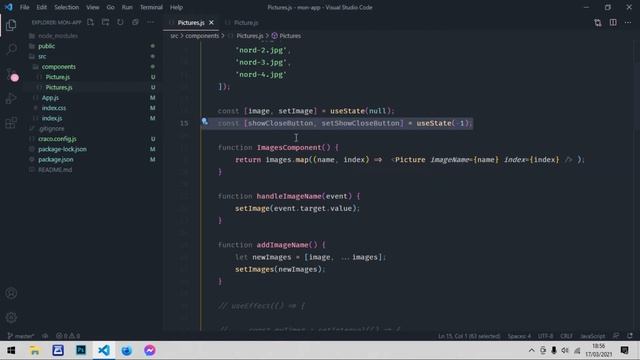This screenshot has width=640, height=360.
Task: Open Messenger from the taskbar
Action: [150, 350]
